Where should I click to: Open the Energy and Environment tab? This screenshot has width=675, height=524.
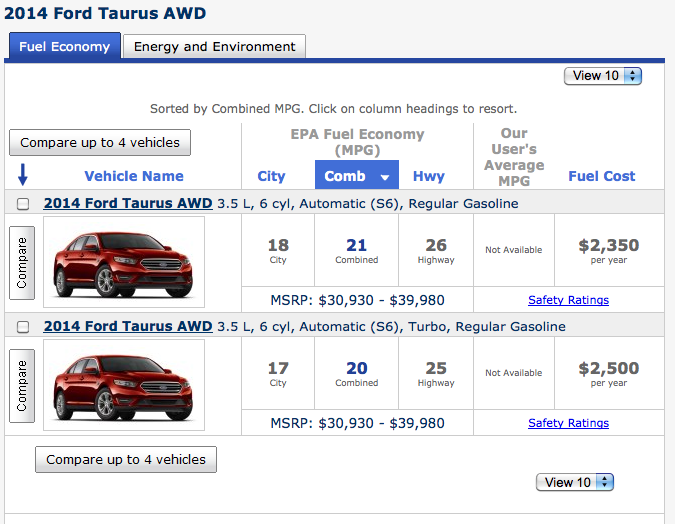coord(214,47)
